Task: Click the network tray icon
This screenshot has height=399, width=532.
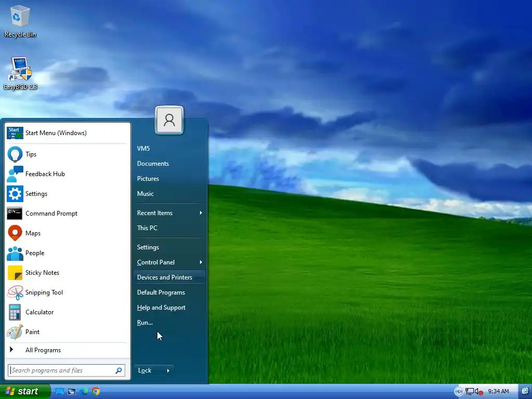Action: pyautogui.click(x=470, y=392)
